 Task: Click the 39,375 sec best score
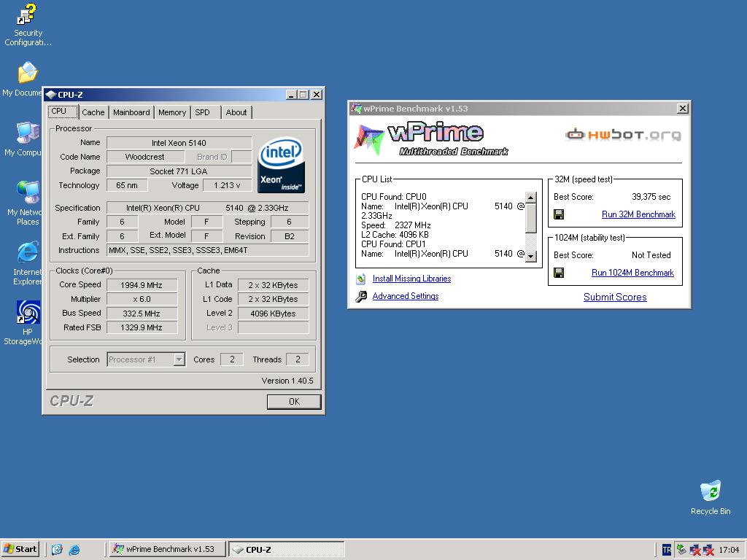[651, 197]
